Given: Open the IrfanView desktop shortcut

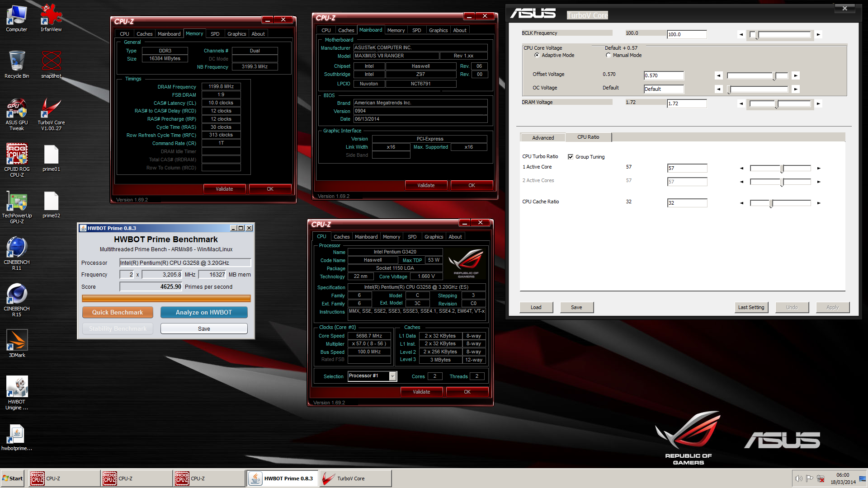Looking at the screenshot, I should pos(51,19).
